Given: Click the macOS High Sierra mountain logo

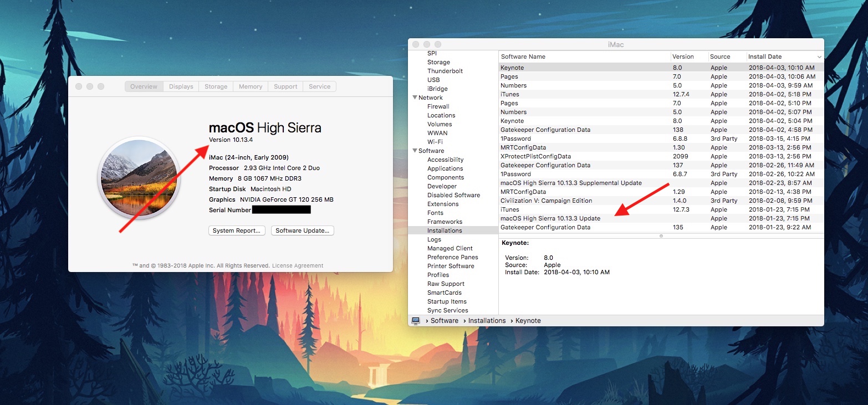Looking at the screenshot, I should point(139,178).
